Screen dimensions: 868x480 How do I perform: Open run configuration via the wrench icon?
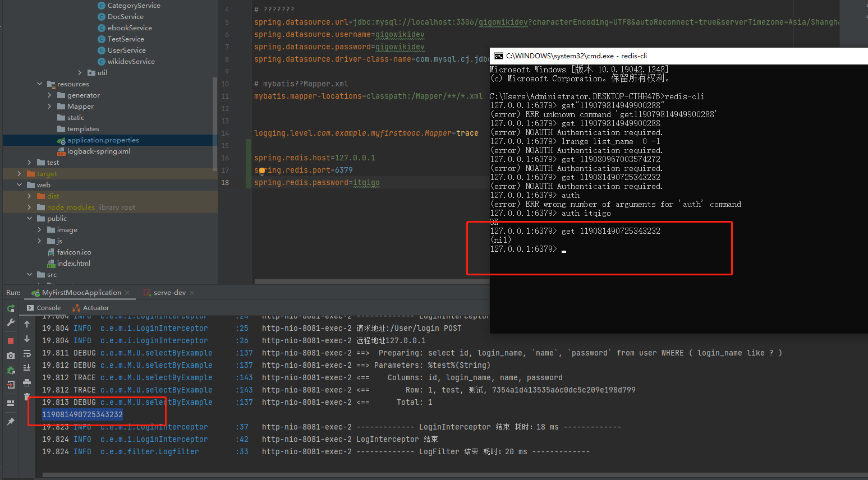[x=11, y=322]
